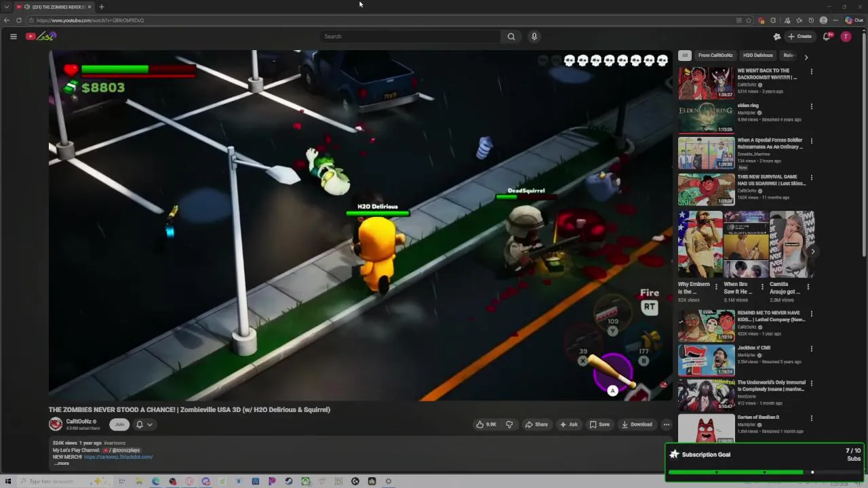
Task: Open options menu for elden ring video
Action: point(811,106)
